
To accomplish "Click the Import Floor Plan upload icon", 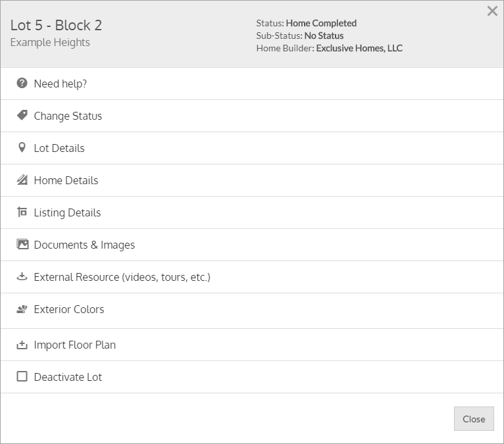I will [x=22, y=345].
